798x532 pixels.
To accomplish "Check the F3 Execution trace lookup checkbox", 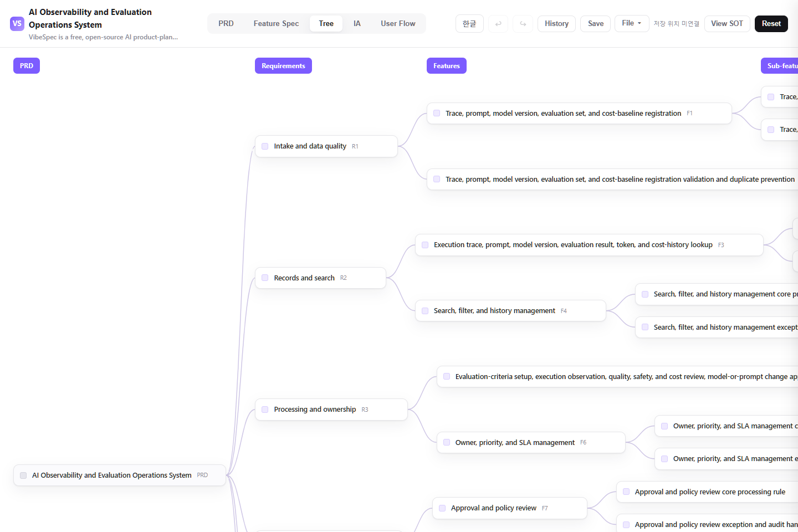I will 425,245.
